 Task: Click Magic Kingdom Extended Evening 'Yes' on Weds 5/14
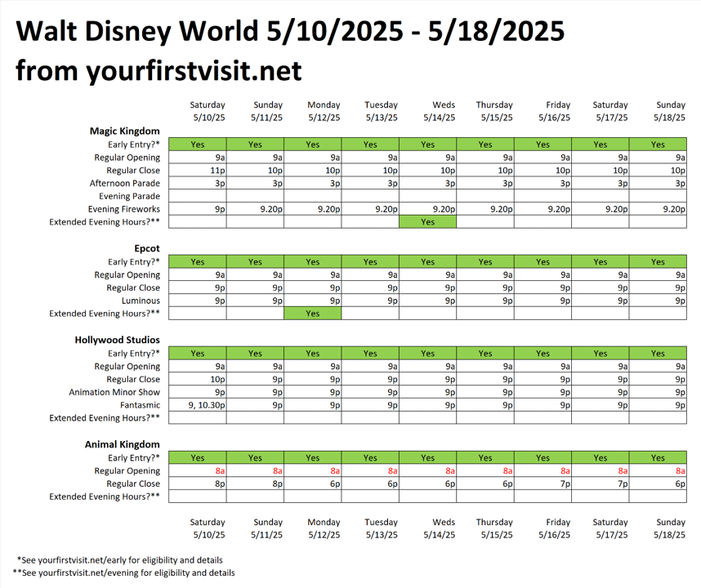coord(428,222)
